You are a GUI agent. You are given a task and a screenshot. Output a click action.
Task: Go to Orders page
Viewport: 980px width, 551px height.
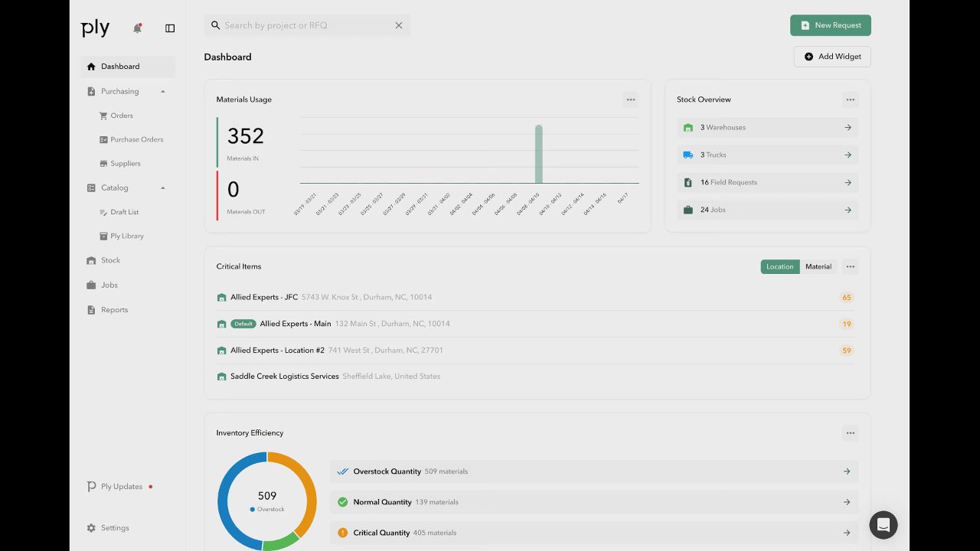point(121,116)
